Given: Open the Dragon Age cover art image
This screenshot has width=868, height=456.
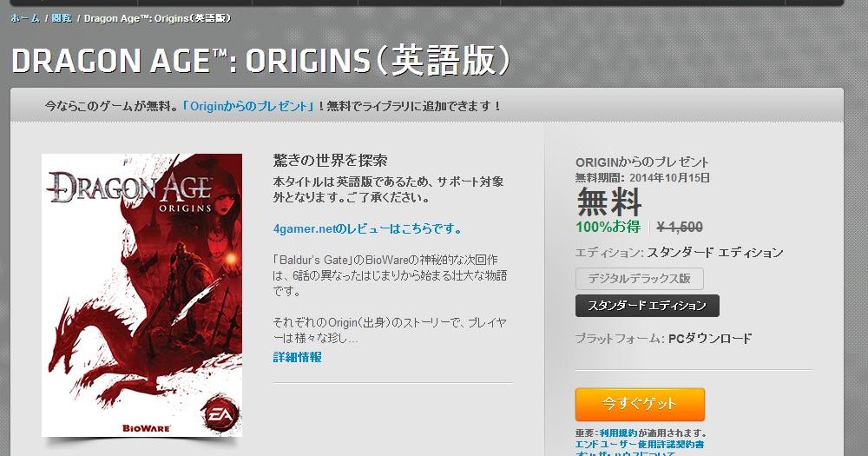Looking at the screenshot, I should pyautogui.click(x=141, y=294).
